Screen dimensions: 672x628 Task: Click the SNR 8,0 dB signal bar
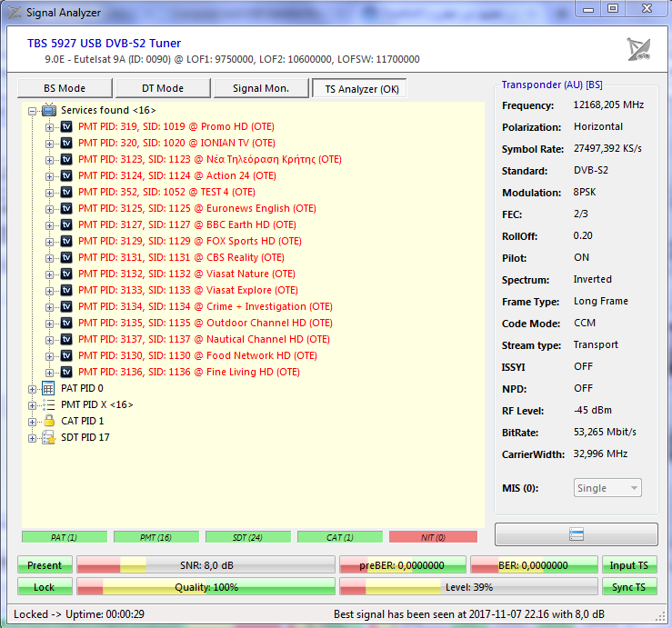pyautogui.click(x=206, y=565)
